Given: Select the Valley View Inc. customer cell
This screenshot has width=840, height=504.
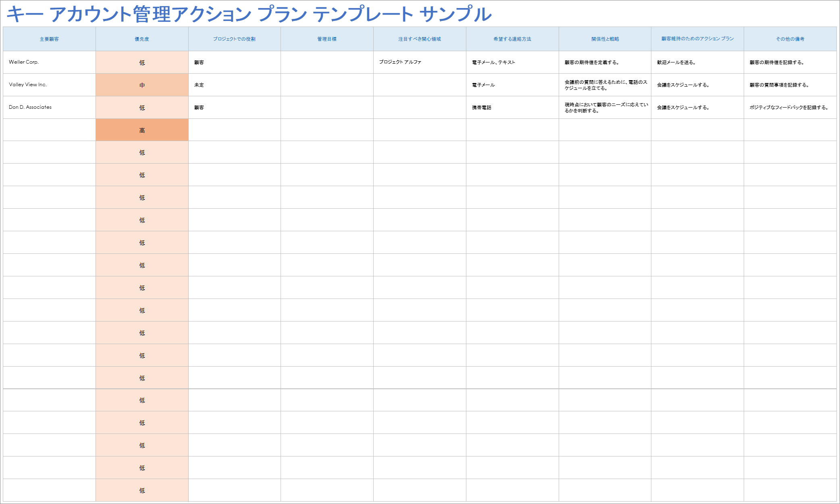Looking at the screenshot, I should coord(49,85).
